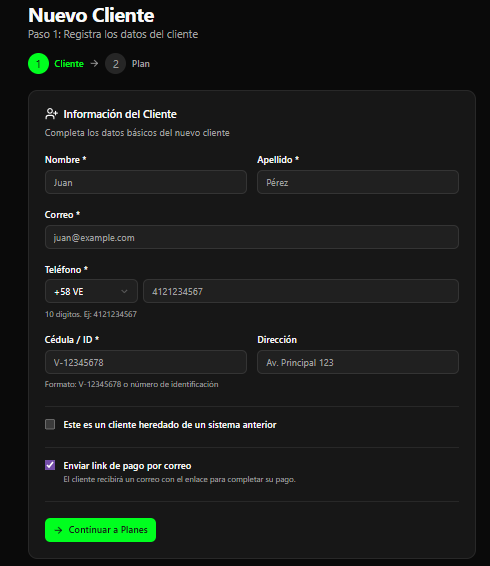Click the 'Enviar link de pago por correo' label
The height and width of the screenshot is (566, 490).
127,466
